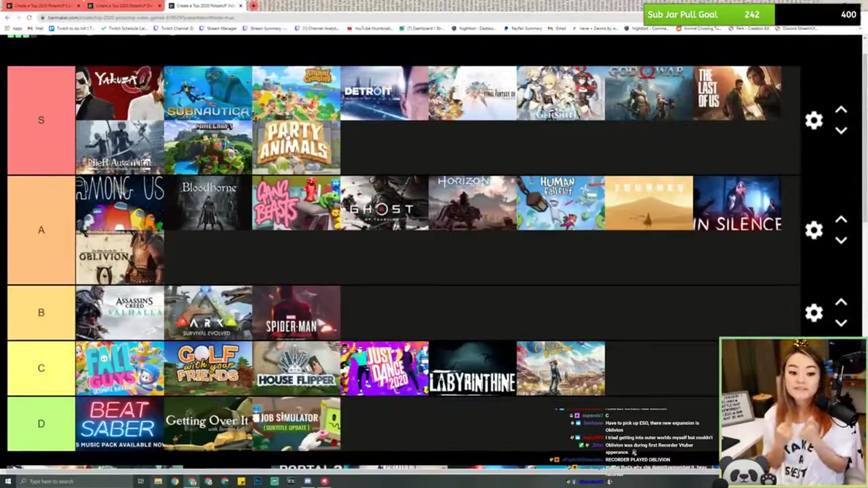Click the green D tier label
The height and width of the screenshot is (488, 868).
pos(41,424)
